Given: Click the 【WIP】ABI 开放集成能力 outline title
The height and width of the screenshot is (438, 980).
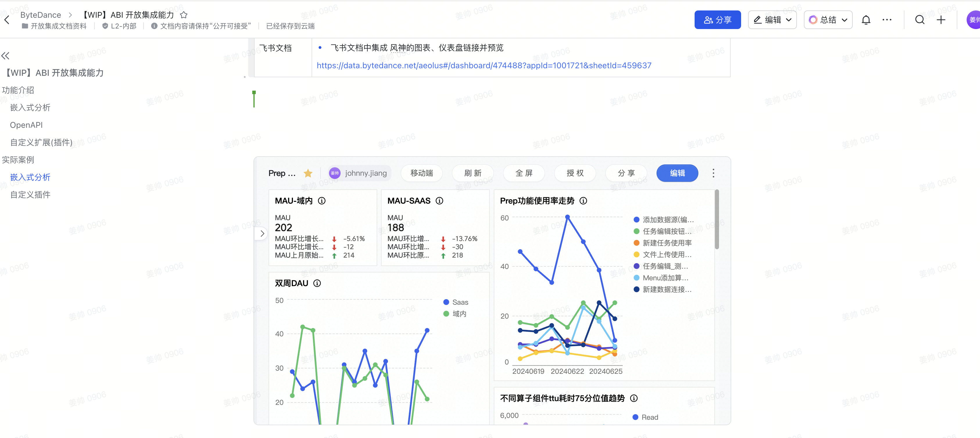Looking at the screenshot, I should [x=53, y=73].
